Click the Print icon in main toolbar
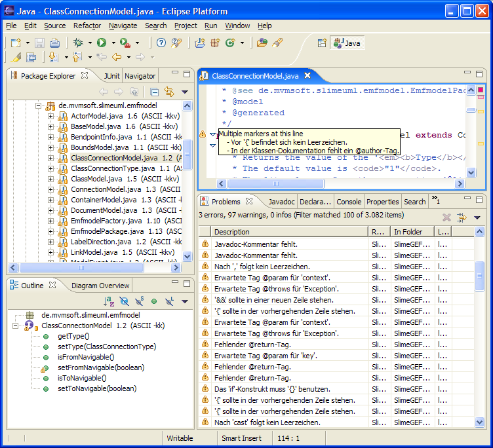 pos(54,43)
